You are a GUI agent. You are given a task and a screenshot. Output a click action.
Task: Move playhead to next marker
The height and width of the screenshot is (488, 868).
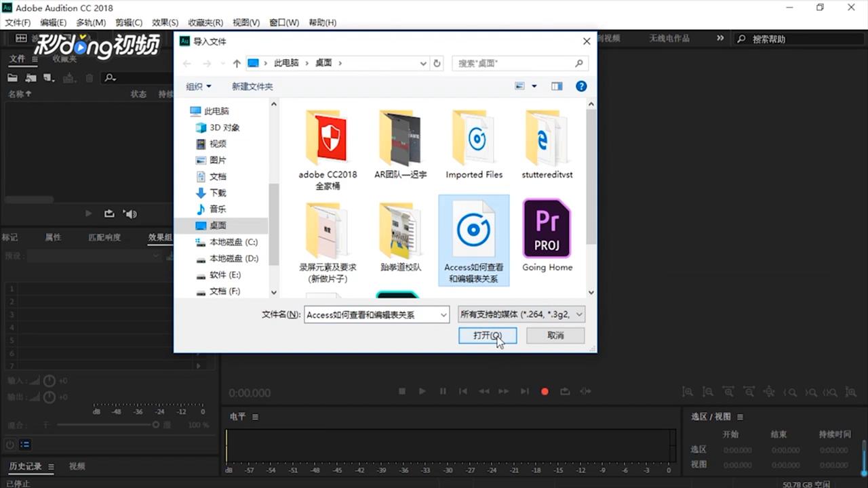(x=524, y=391)
